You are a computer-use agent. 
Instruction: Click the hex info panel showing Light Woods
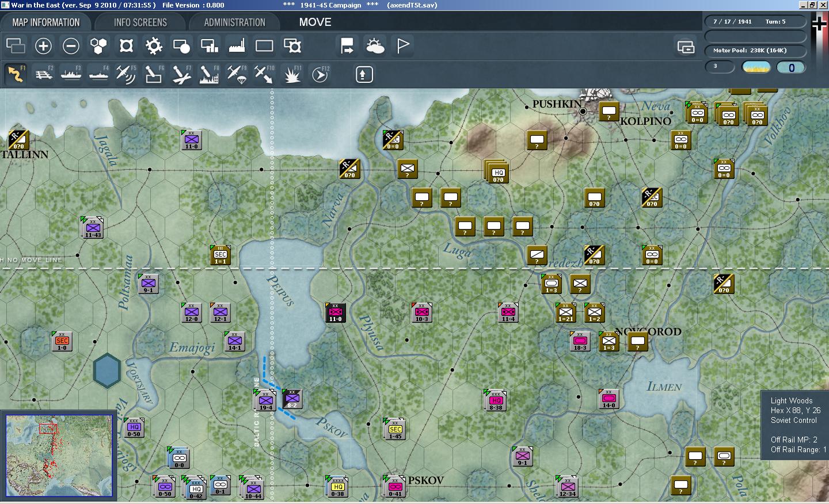(x=796, y=425)
